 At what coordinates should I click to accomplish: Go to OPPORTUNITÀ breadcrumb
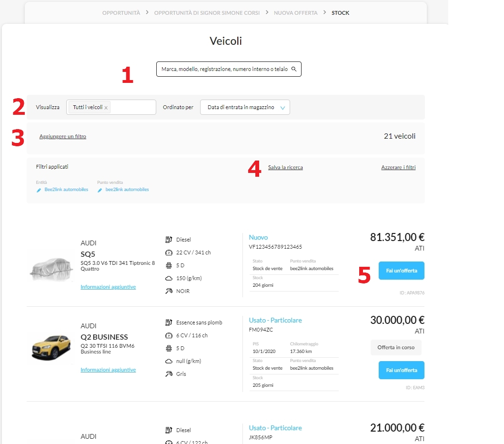coord(121,13)
